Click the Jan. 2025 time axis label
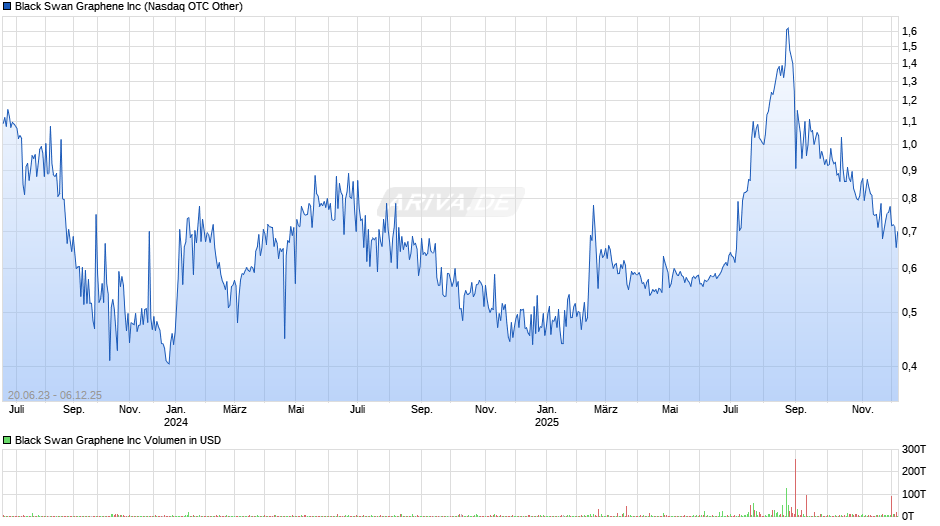Image resolution: width=940 pixels, height=526 pixels. pos(547,416)
